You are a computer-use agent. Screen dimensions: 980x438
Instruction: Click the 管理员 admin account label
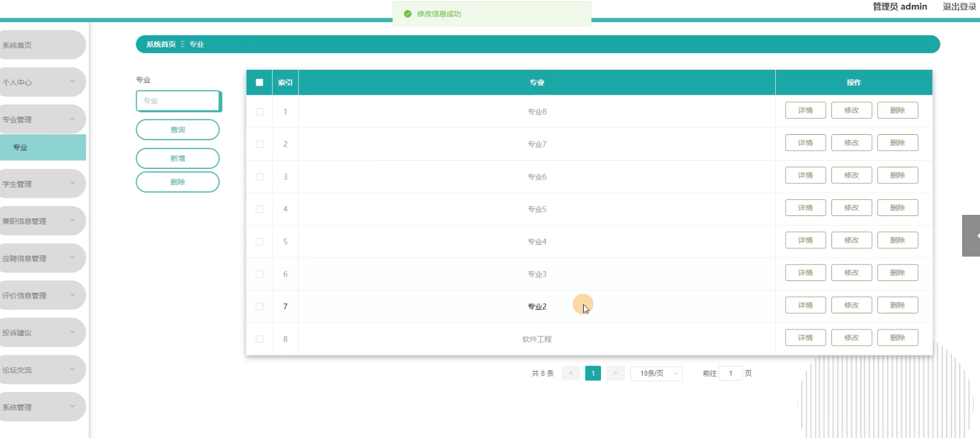tap(900, 7)
